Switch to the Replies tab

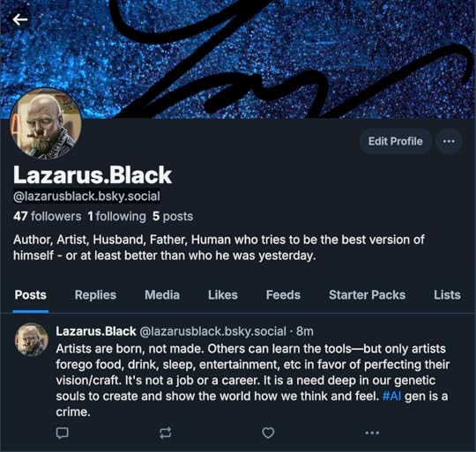click(95, 295)
